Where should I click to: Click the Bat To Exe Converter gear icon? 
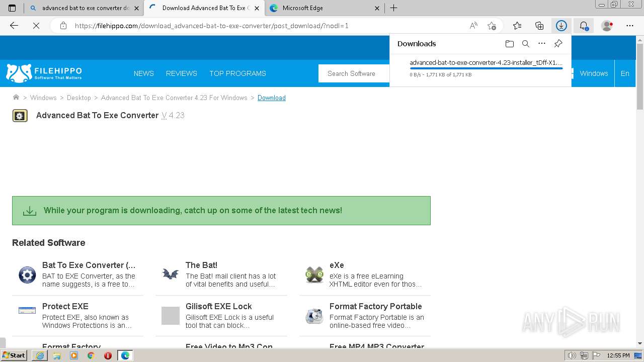click(x=27, y=275)
